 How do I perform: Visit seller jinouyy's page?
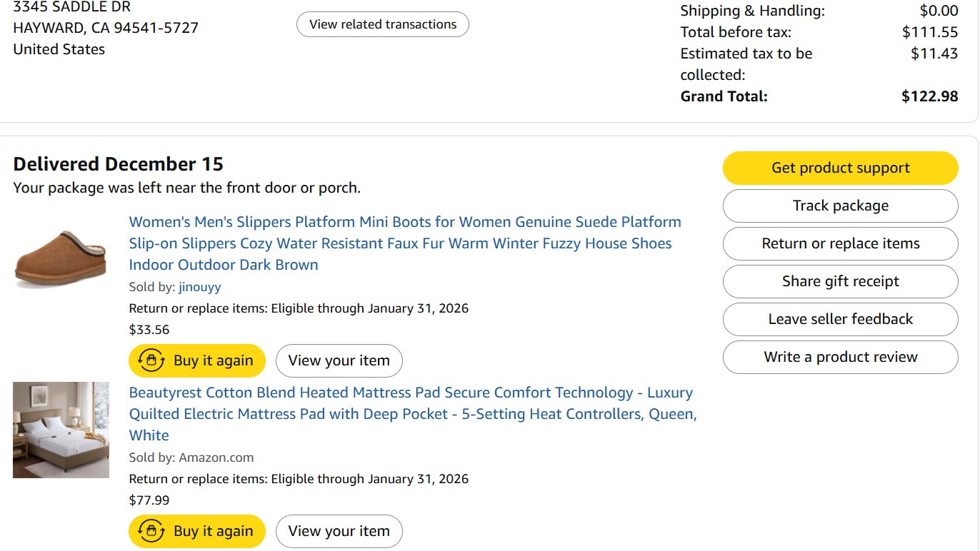tap(200, 287)
